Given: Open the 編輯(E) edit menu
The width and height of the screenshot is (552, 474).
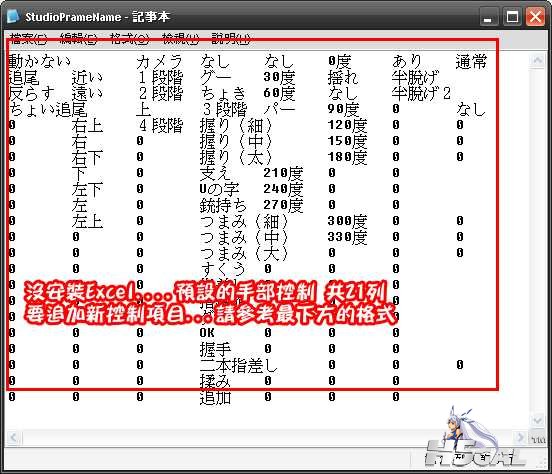Looking at the screenshot, I should (79, 39).
